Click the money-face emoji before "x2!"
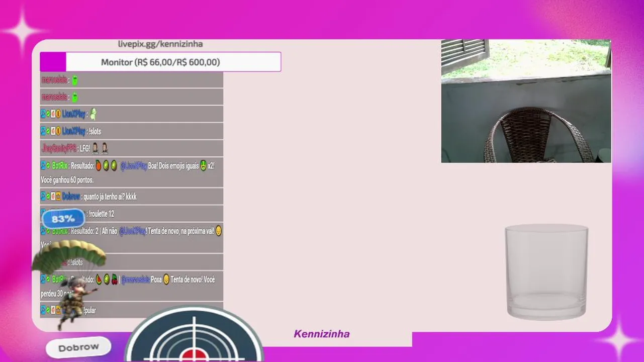Viewport: 644px width, 362px height. (203, 165)
